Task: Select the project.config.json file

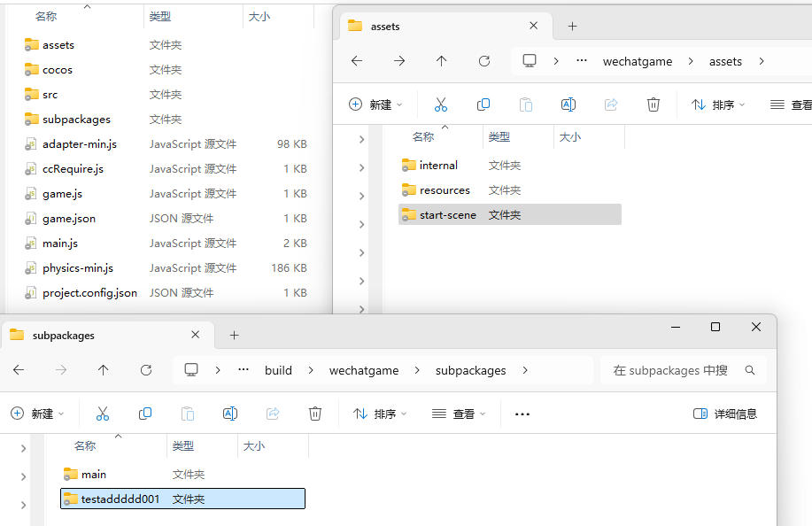Action: [x=166, y=293]
